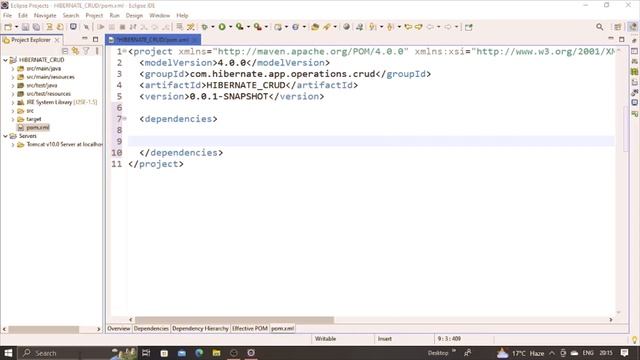Click the Next Annotation toolbar icon
Image resolution: width=640 pixels, height=360 pixels.
tap(373, 27)
